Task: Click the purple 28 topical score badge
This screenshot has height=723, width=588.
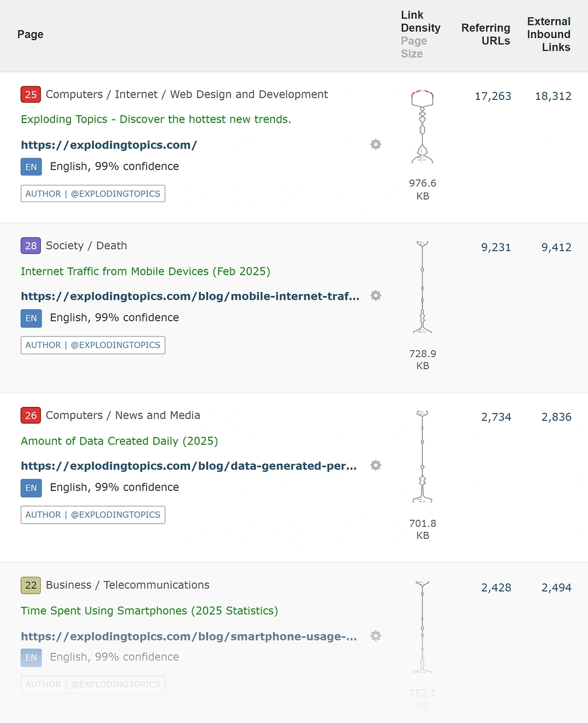Action: 31,246
